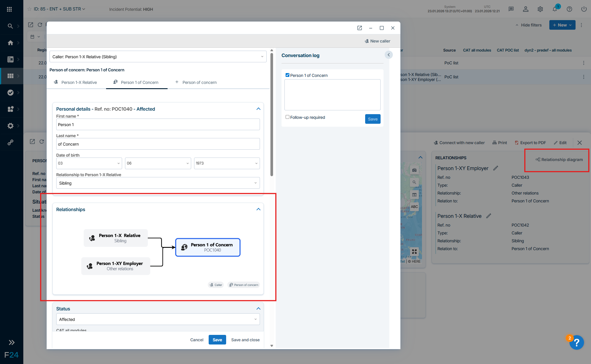
Task: Click Save and close button
Action: point(245,340)
